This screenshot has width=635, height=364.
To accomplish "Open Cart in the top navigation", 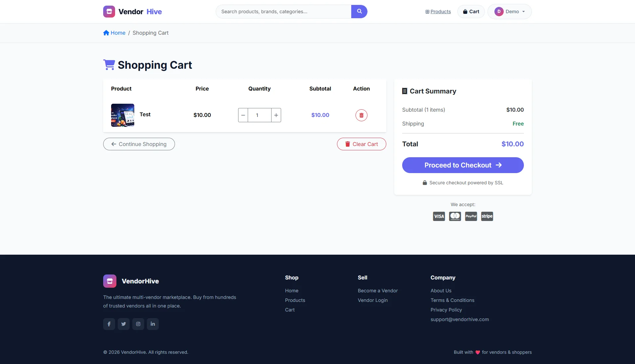I will pyautogui.click(x=471, y=12).
